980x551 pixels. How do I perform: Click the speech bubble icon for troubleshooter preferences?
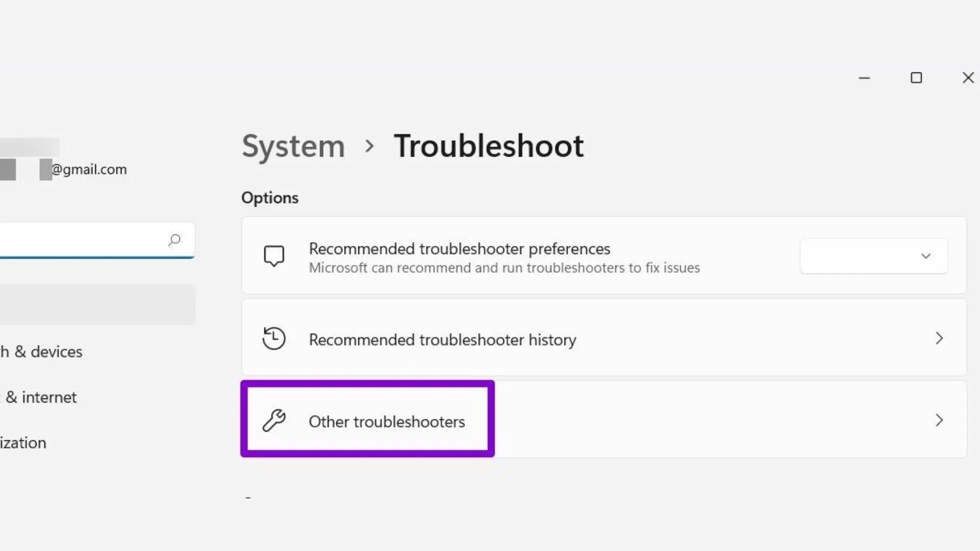click(x=274, y=256)
